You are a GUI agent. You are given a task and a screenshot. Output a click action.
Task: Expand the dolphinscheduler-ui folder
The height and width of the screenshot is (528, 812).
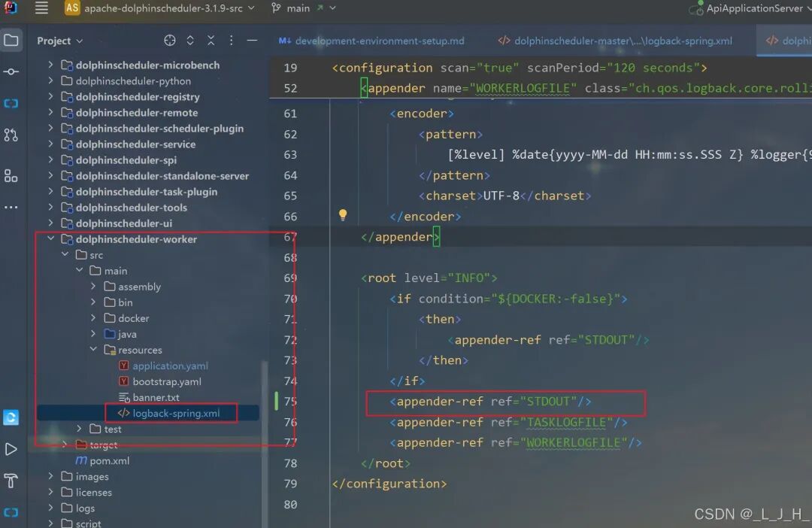point(50,223)
